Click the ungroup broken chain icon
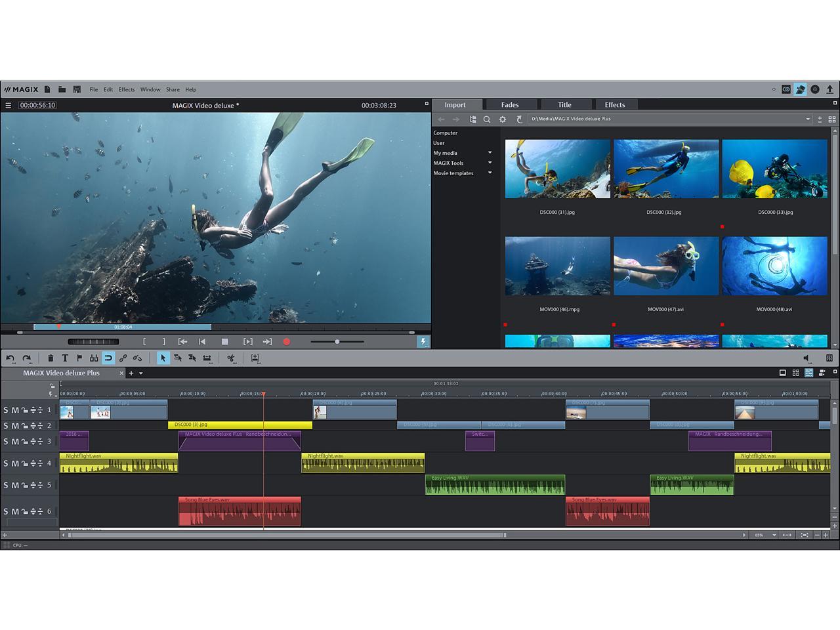 tap(137, 358)
